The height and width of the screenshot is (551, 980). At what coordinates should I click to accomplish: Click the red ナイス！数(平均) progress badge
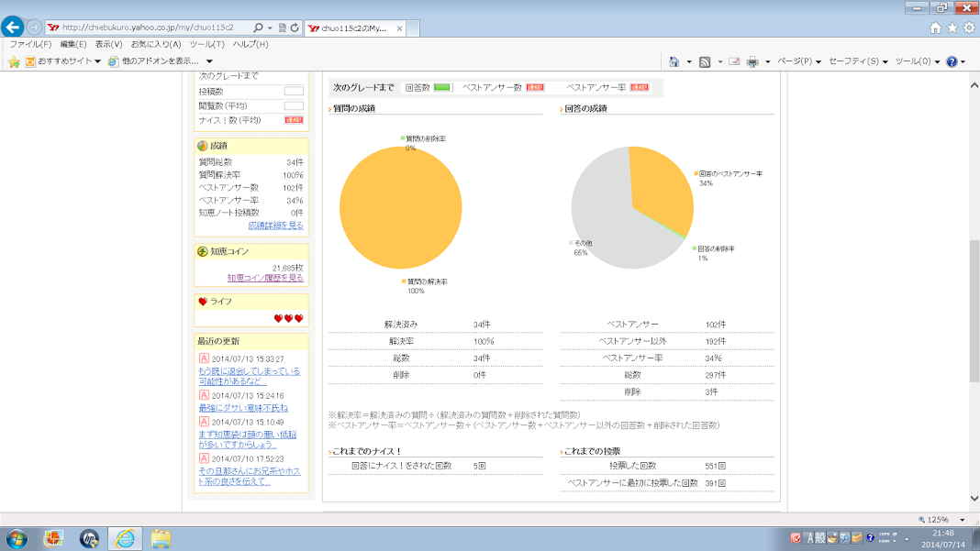pyautogui.click(x=294, y=120)
